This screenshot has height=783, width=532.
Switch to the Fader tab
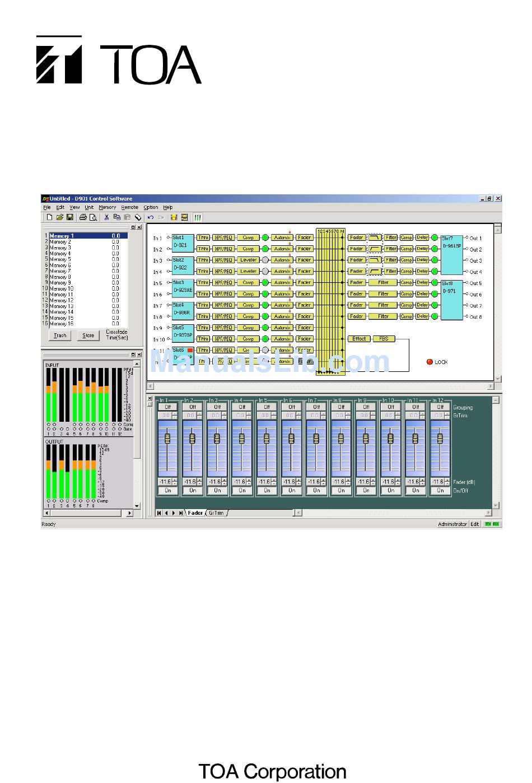(x=195, y=513)
